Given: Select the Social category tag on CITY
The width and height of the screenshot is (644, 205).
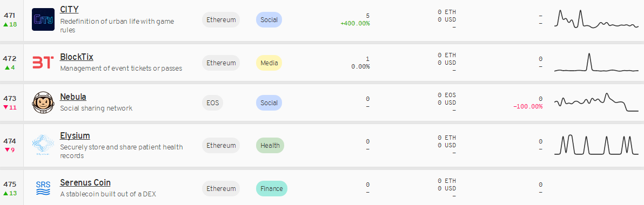Looking at the screenshot, I should coord(269,19).
